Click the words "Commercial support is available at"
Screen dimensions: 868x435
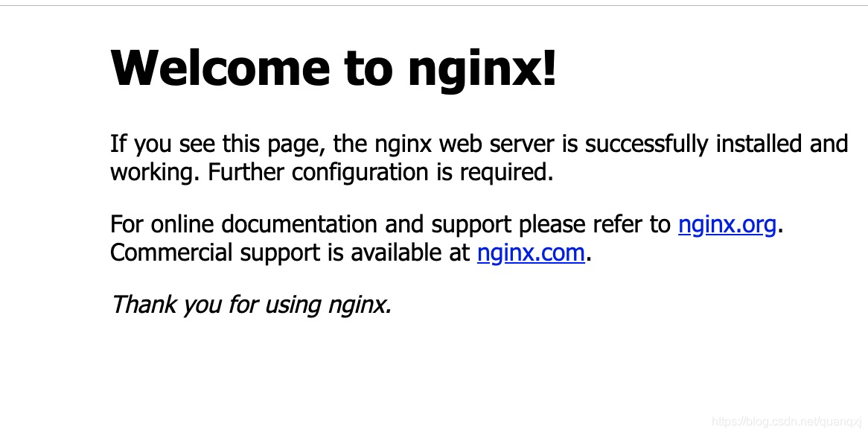(290, 253)
